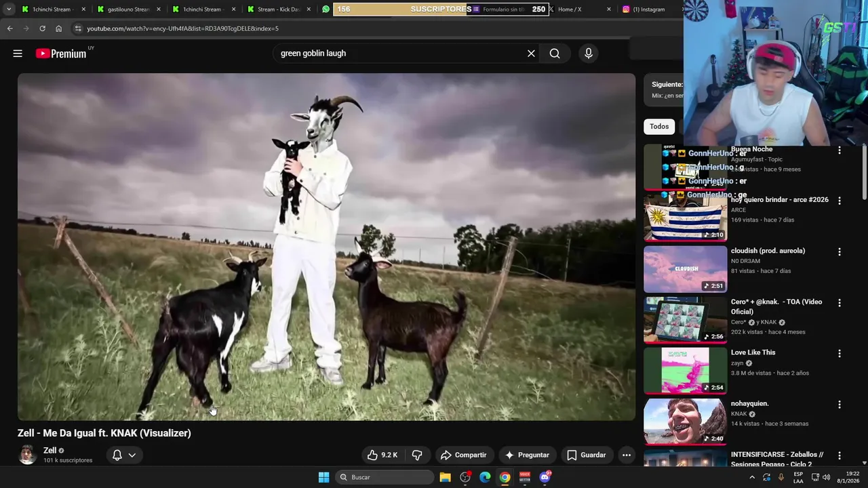Open Windows Start menu

pyautogui.click(x=323, y=477)
